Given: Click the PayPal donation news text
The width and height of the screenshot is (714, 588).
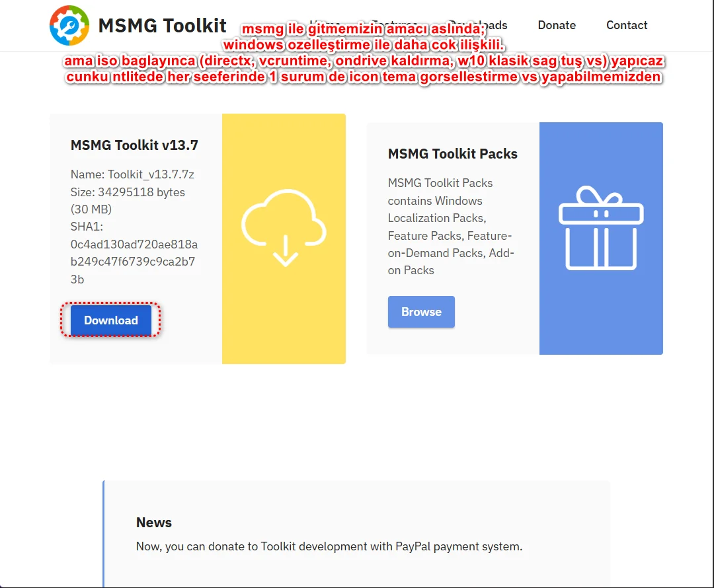Looking at the screenshot, I should click(x=329, y=546).
